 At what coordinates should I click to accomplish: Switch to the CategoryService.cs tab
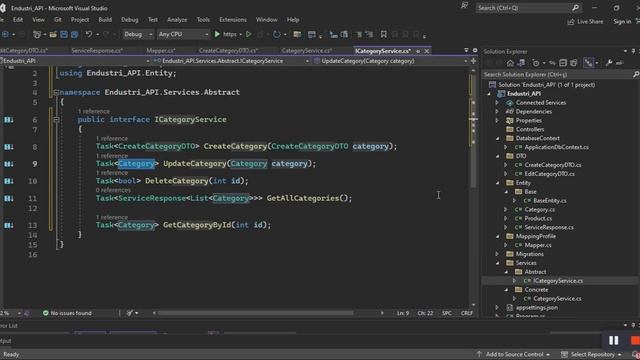(307, 51)
